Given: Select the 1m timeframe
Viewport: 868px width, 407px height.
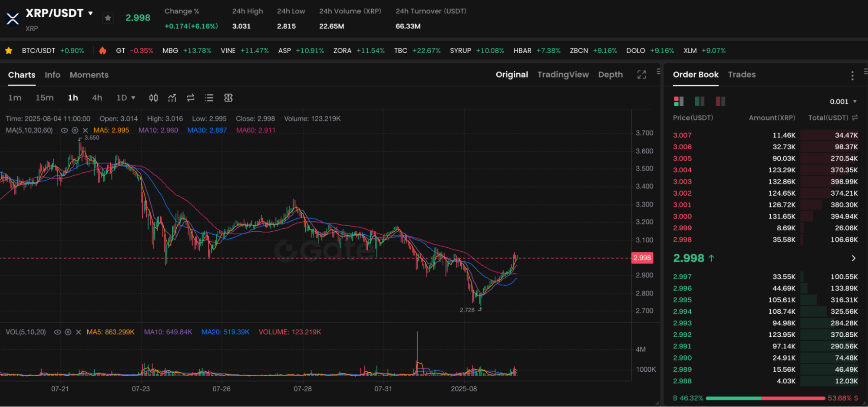Looking at the screenshot, I should (15, 98).
